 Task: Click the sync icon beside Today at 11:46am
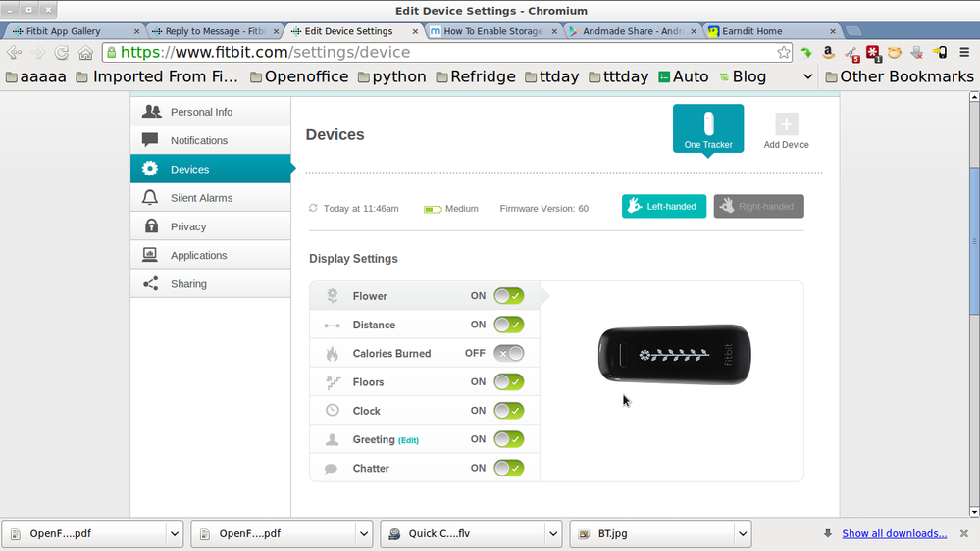pos(313,208)
